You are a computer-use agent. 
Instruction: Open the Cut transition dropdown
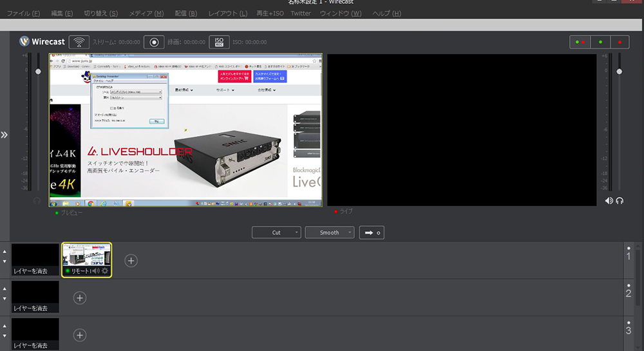pyautogui.click(x=276, y=232)
